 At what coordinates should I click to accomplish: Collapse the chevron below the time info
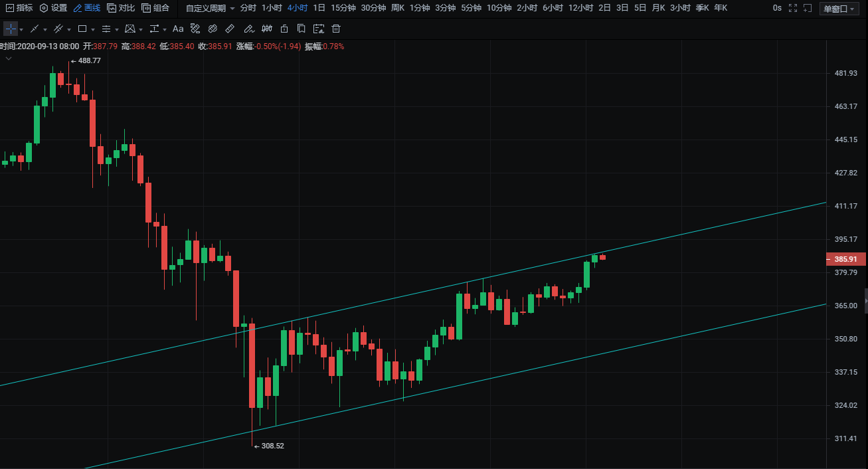tap(9, 58)
